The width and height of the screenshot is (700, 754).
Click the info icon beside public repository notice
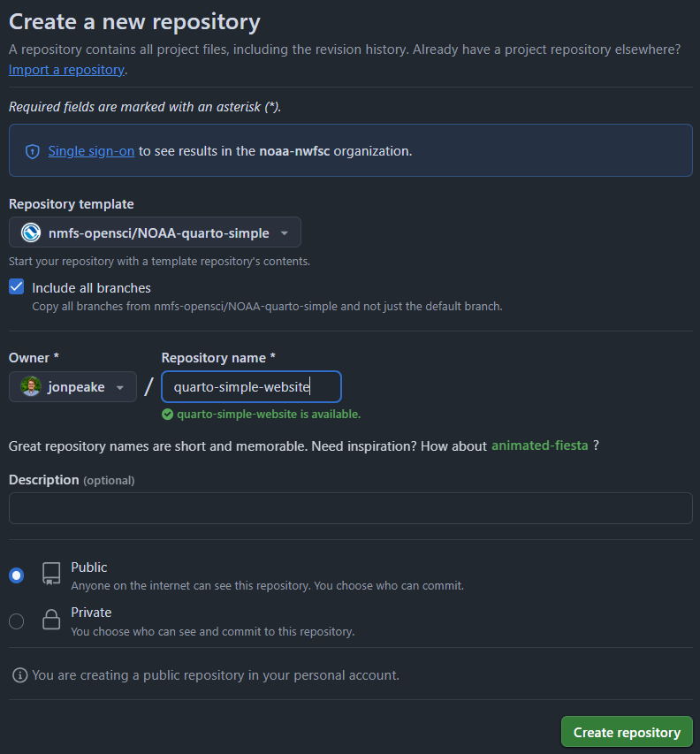(19, 675)
